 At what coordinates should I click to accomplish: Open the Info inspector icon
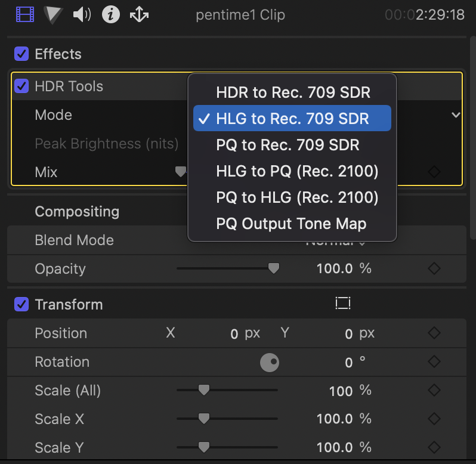tap(111, 14)
